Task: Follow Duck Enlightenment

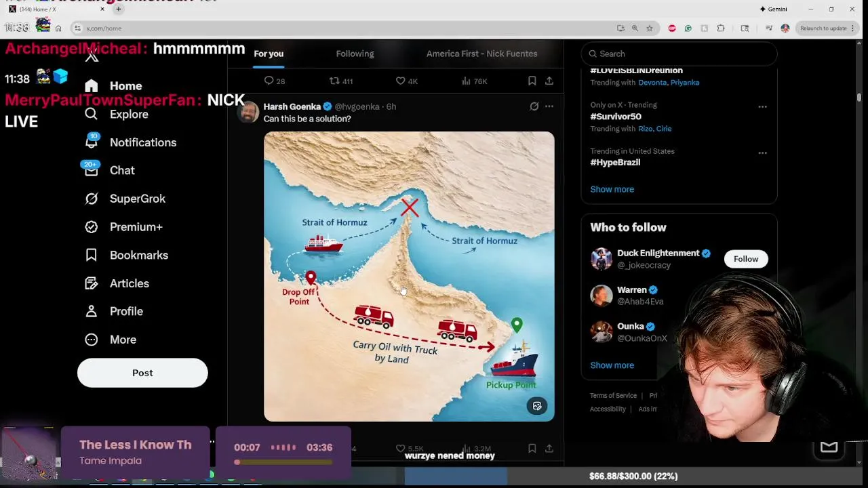Action: [x=746, y=259]
